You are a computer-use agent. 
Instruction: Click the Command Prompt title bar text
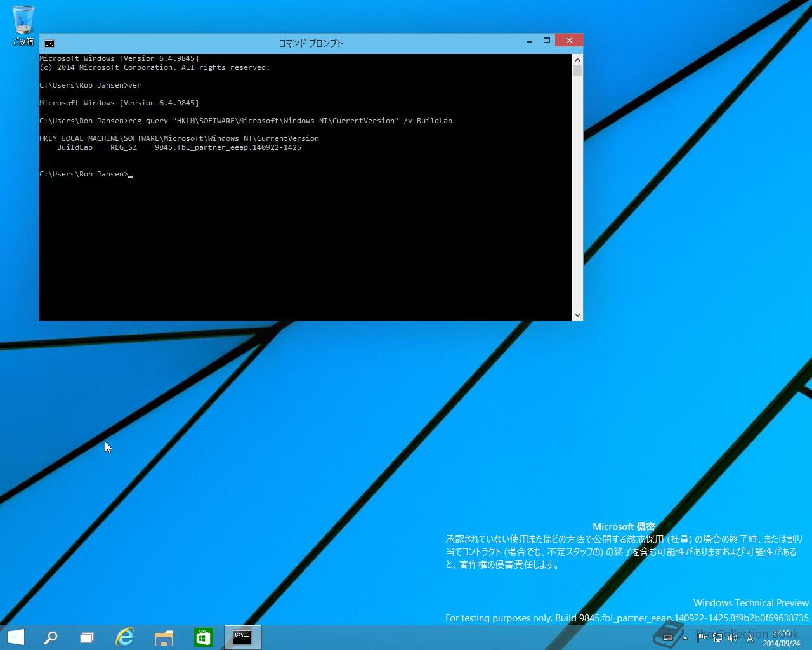coord(311,43)
